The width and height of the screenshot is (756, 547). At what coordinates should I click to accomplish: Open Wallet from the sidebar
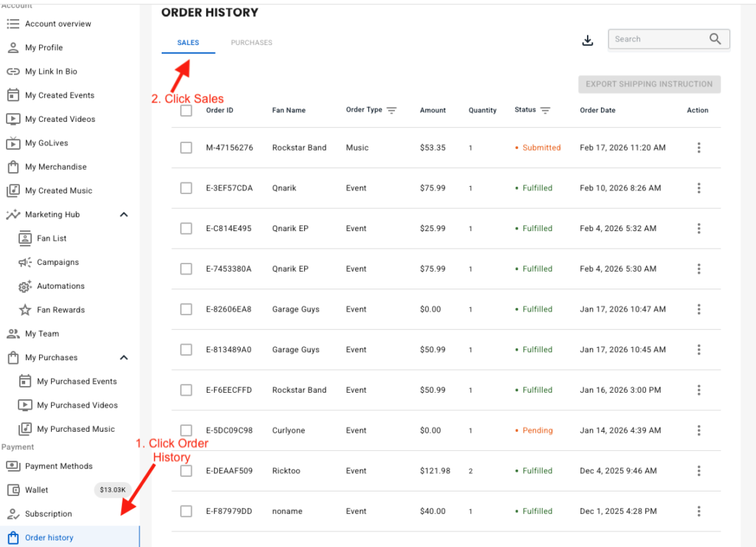(36, 490)
